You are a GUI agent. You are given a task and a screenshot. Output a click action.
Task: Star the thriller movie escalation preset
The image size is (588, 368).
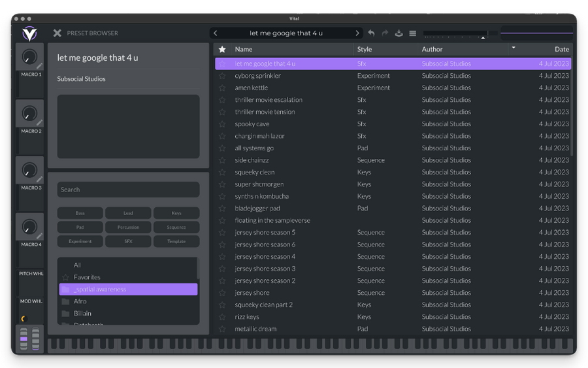tap(222, 100)
